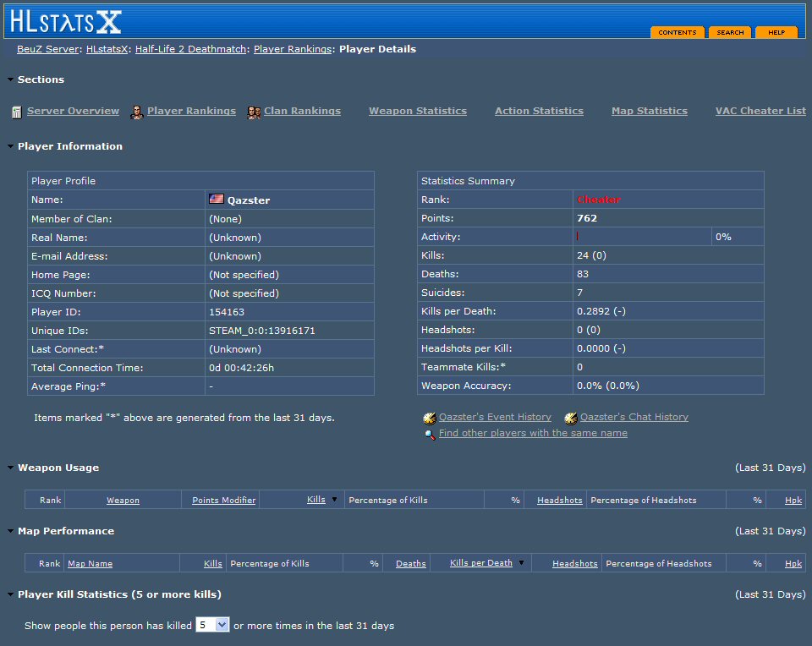This screenshot has width=812, height=646.
Task: Open Player Rankings breadcrumb link
Action: point(293,49)
